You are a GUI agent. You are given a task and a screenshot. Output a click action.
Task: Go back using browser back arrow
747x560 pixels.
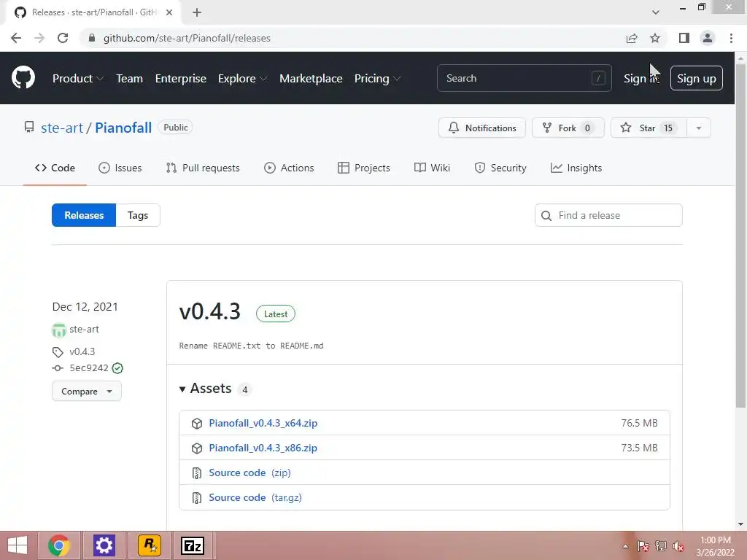[16, 38]
